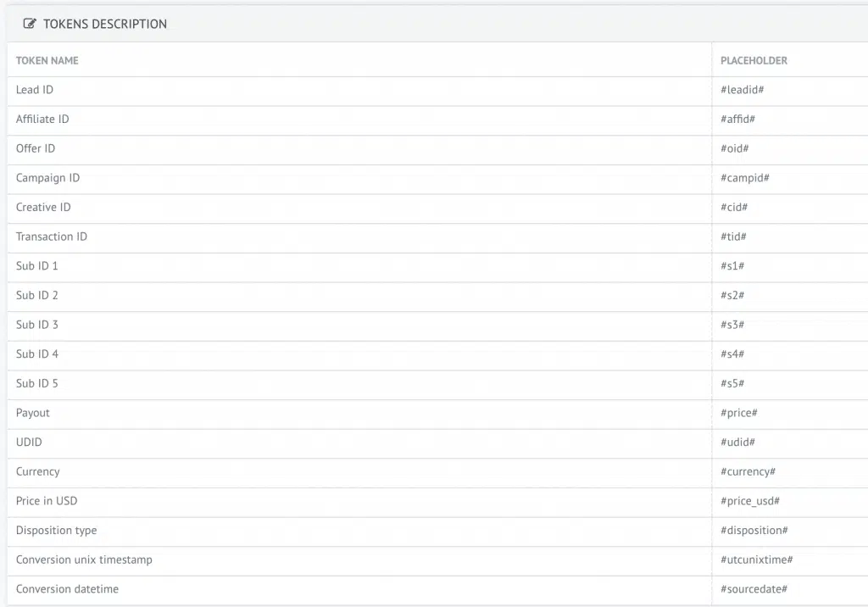Click the Placeholder column header
868x607 pixels.
[x=754, y=61]
